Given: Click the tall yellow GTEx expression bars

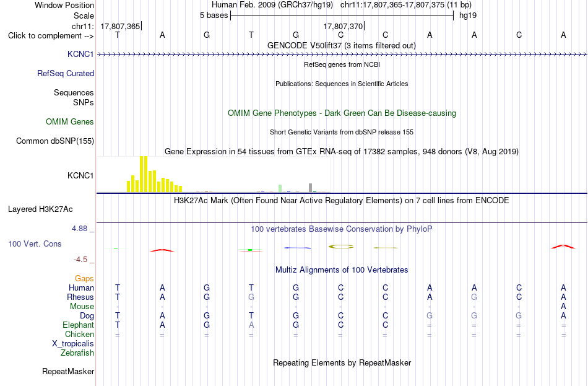Looking at the screenshot, I should (x=144, y=174).
